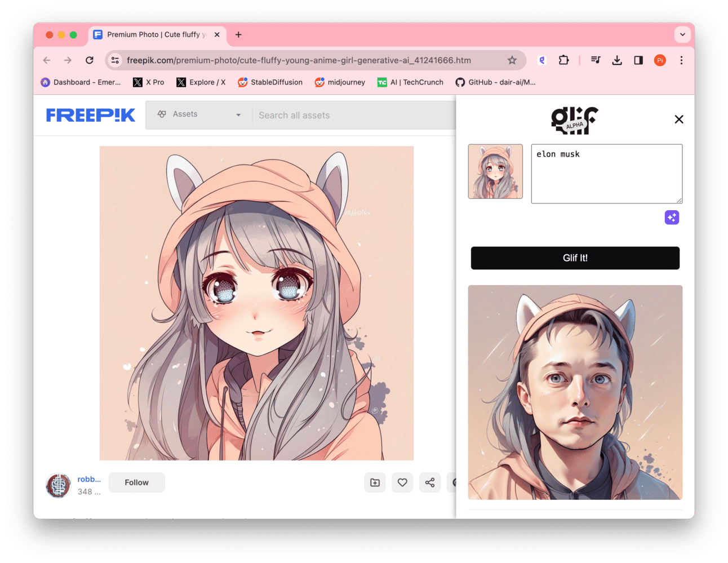Viewport: 728px width, 563px height.
Task: Click the Glif It! button
Action: [x=575, y=258]
